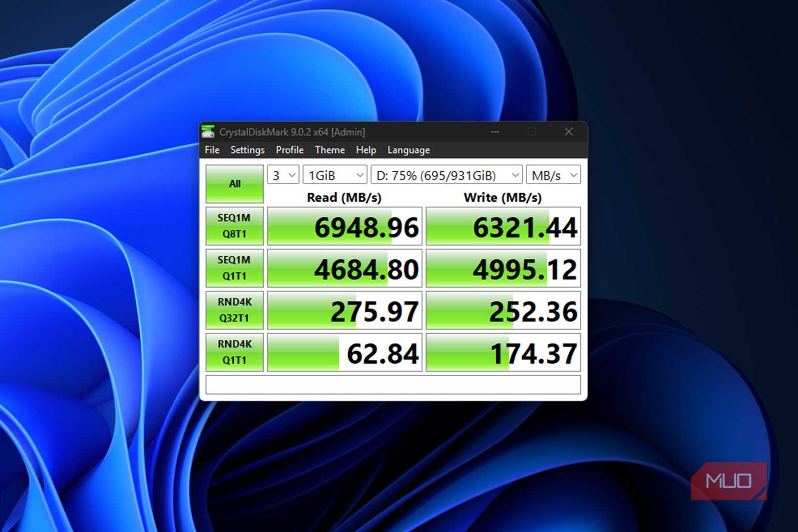Open the MB/s unit dropdown
This screenshot has height=532, width=798.
(x=554, y=175)
